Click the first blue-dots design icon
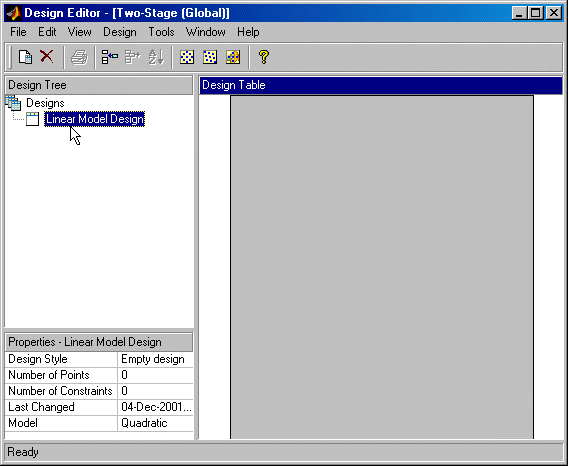Viewport: 568px width, 466px height. click(x=187, y=57)
